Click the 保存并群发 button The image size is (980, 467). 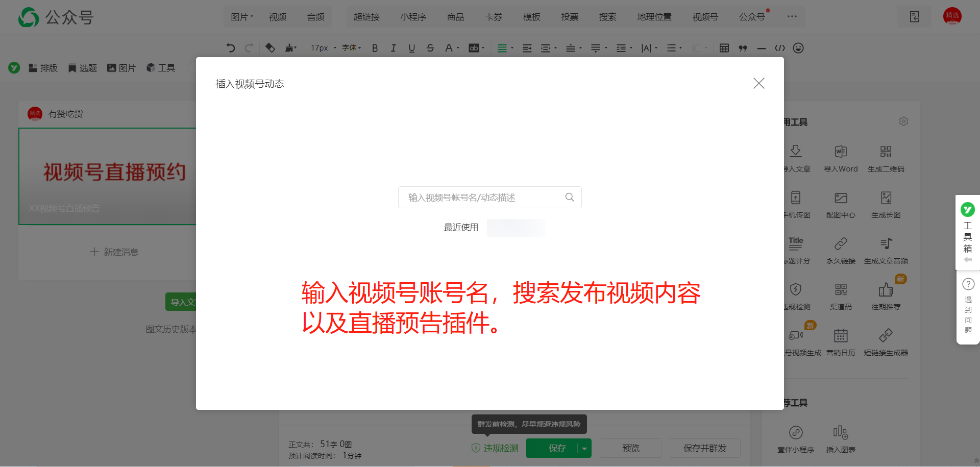pyautogui.click(x=705, y=448)
